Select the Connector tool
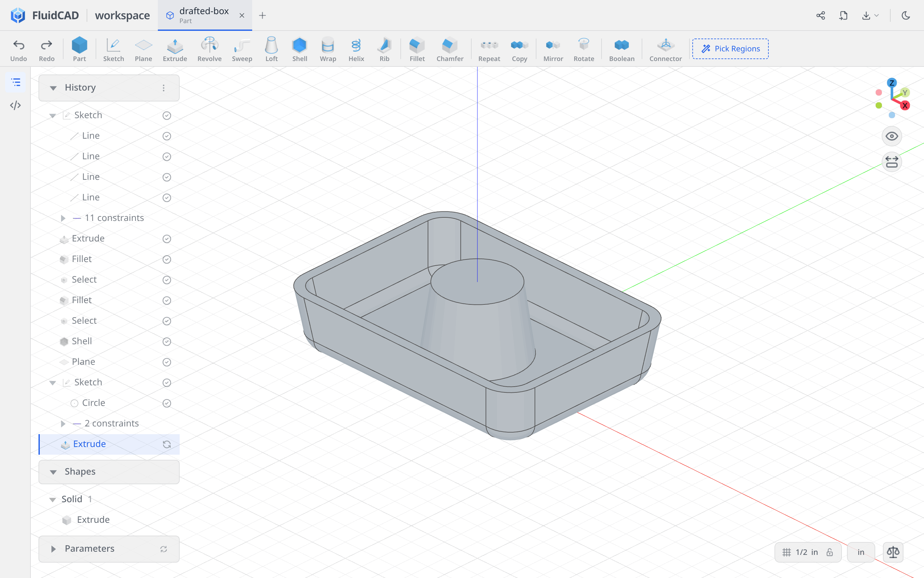Viewport: 924px width, 578px height. [665, 49]
